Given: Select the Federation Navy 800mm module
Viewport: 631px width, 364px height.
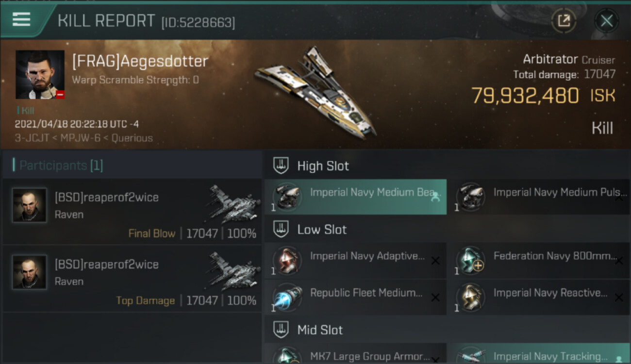Looking at the screenshot, I should click(x=538, y=261).
